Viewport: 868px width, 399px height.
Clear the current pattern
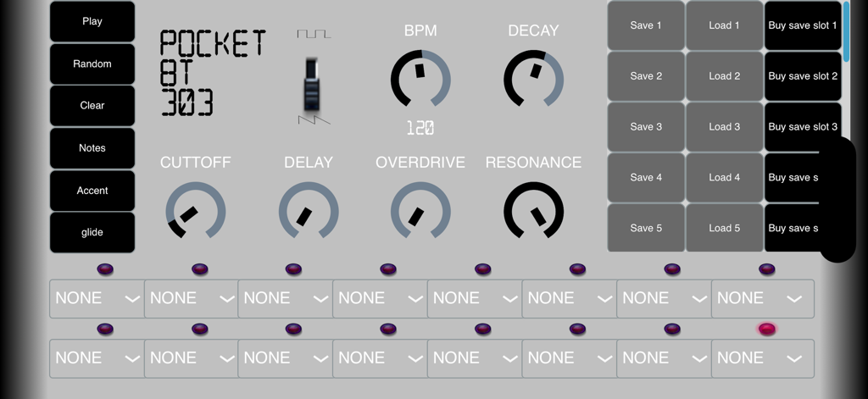(92, 106)
